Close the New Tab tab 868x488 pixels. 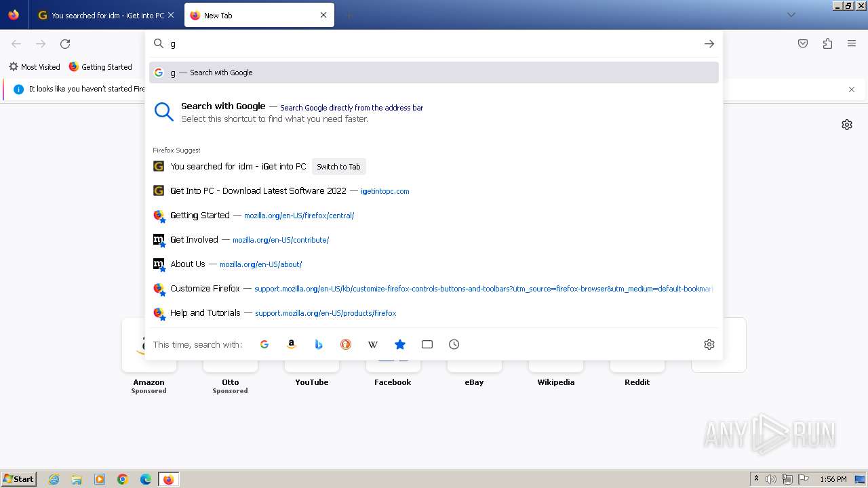(323, 15)
